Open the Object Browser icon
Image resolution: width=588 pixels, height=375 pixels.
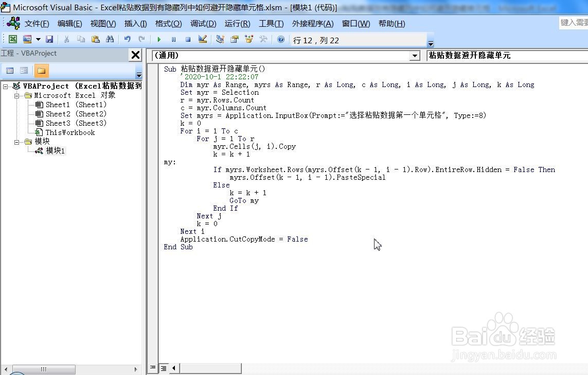click(249, 39)
